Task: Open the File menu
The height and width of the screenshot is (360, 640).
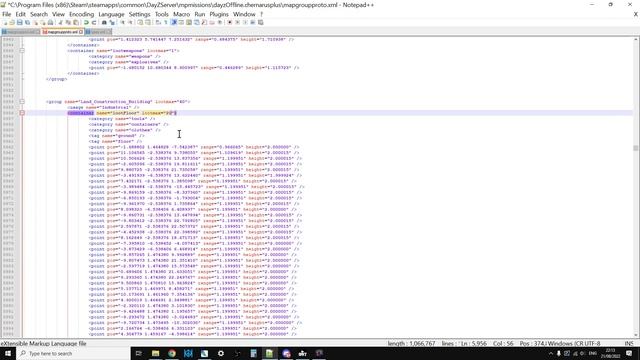Action: pyautogui.click(x=7, y=14)
